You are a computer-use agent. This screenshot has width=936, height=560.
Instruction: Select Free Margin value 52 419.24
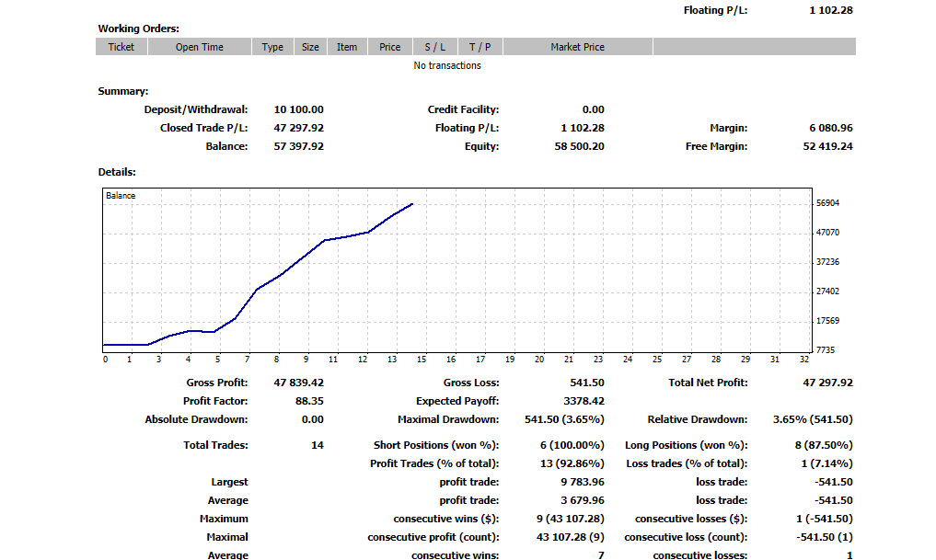828,147
